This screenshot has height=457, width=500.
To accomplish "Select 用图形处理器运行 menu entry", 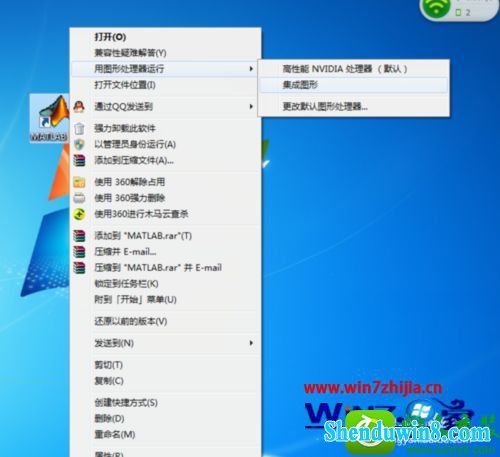I will (x=165, y=69).
